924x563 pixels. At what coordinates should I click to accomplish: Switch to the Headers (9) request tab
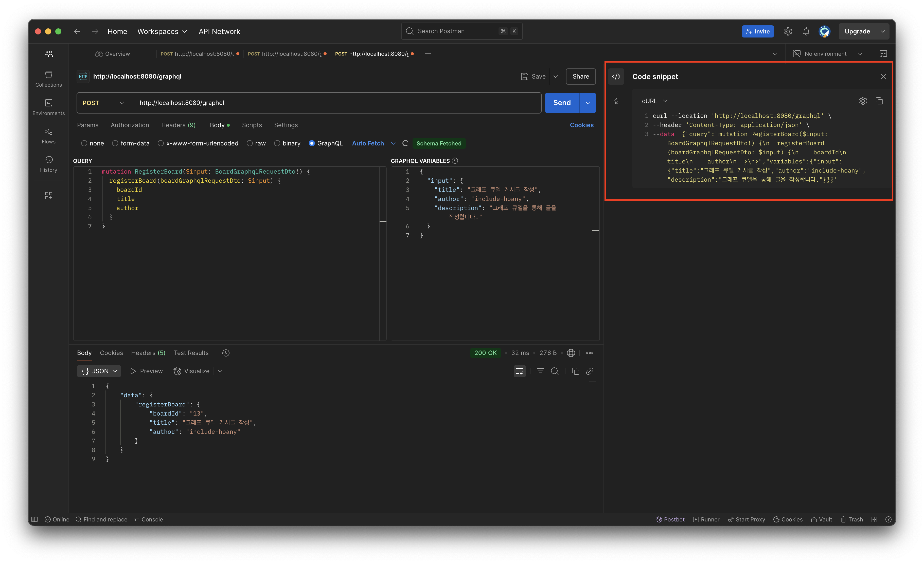coord(178,125)
